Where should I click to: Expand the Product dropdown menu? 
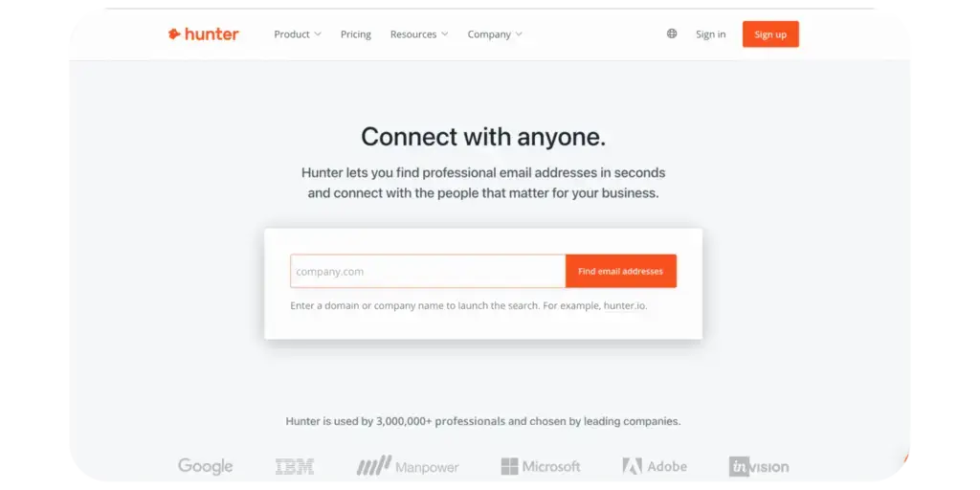[x=298, y=34]
